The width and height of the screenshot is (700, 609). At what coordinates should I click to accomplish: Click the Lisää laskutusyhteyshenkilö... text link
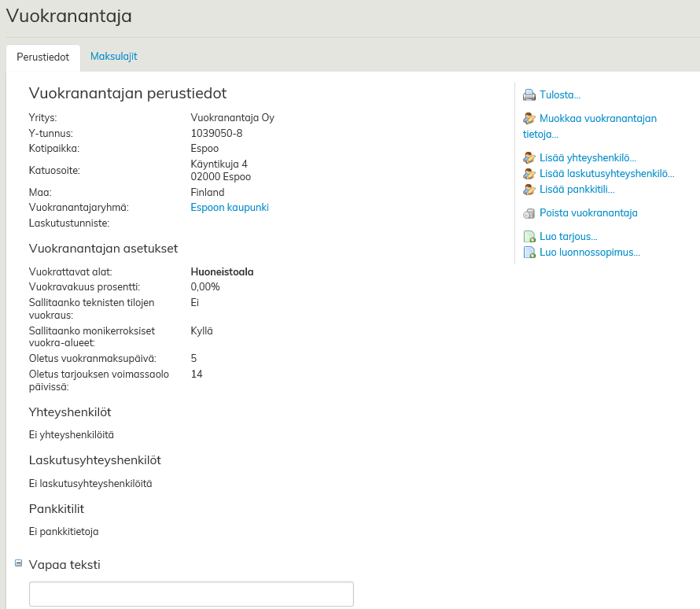click(x=606, y=174)
